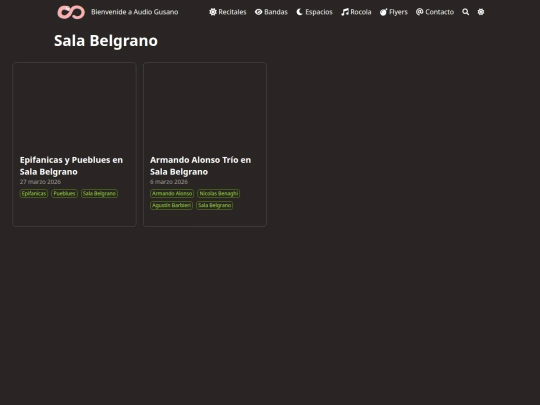This screenshot has width=540, height=405.
Task: Select the Nicolas Benaghi tag
Action: [219, 194]
